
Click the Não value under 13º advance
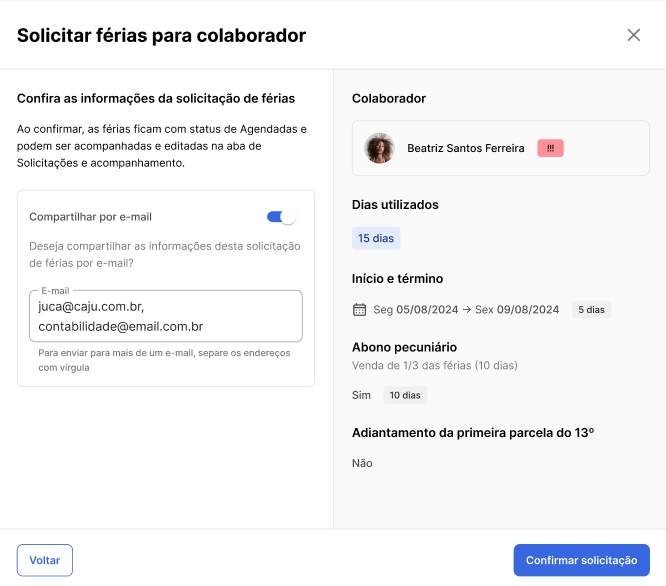362,463
